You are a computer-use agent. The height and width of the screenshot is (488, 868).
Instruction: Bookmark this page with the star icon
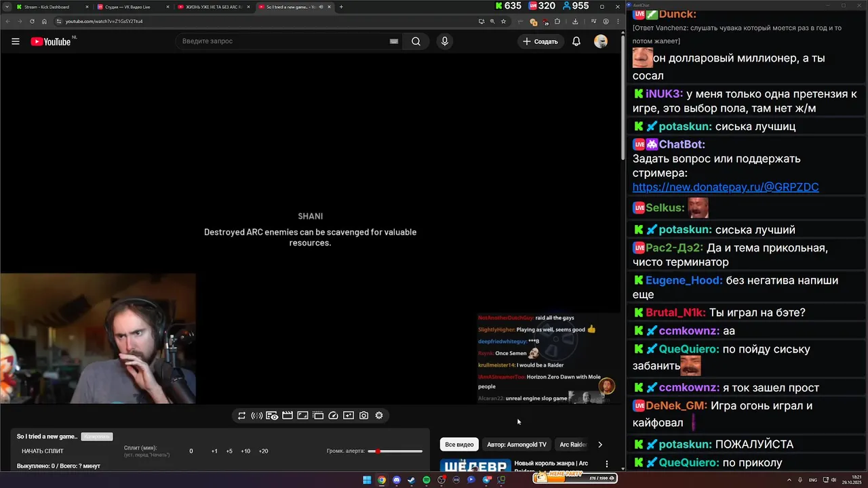pyautogui.click(x=503, y=21)
